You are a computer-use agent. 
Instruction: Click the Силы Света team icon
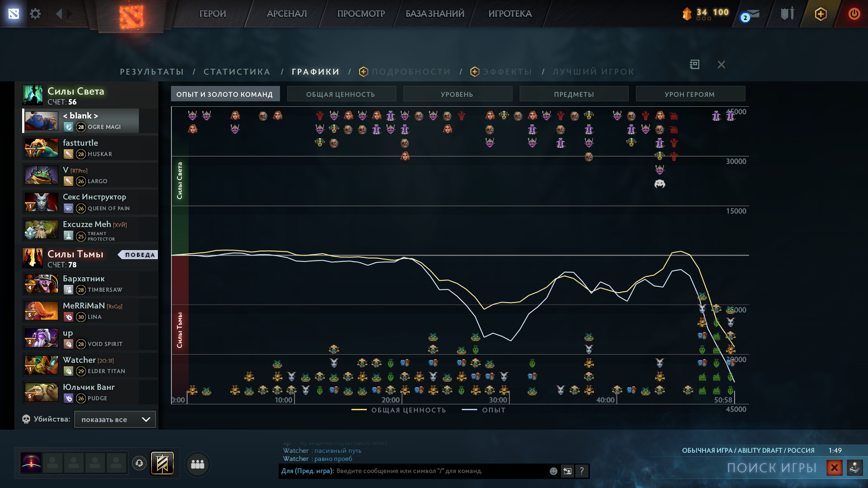click(33, 95)
